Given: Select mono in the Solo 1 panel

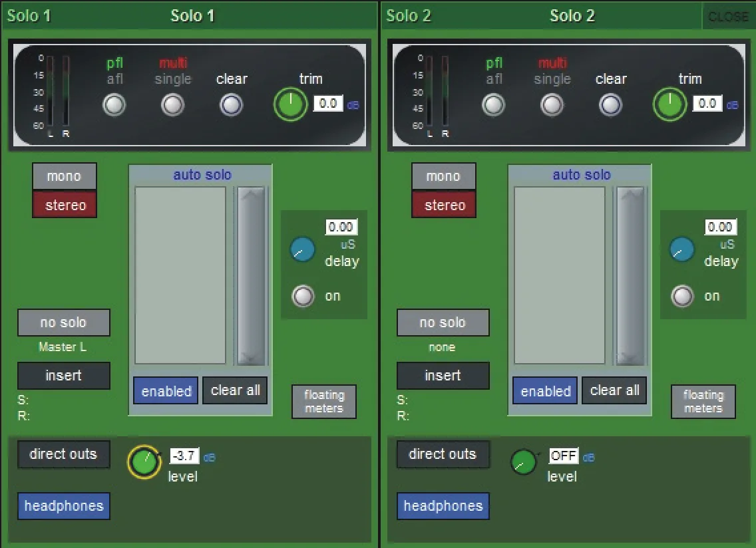Looking at the screenshot, I should 65,176.
